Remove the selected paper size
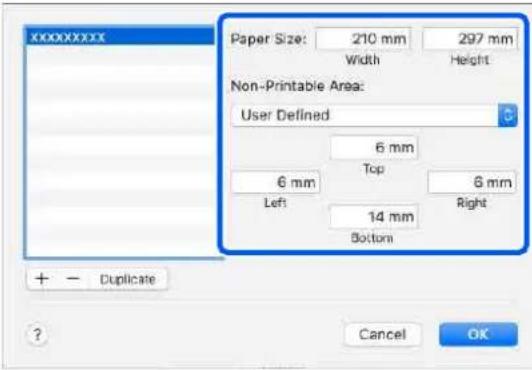This screenshot has width=532, height=370. (x=73, y=279)
